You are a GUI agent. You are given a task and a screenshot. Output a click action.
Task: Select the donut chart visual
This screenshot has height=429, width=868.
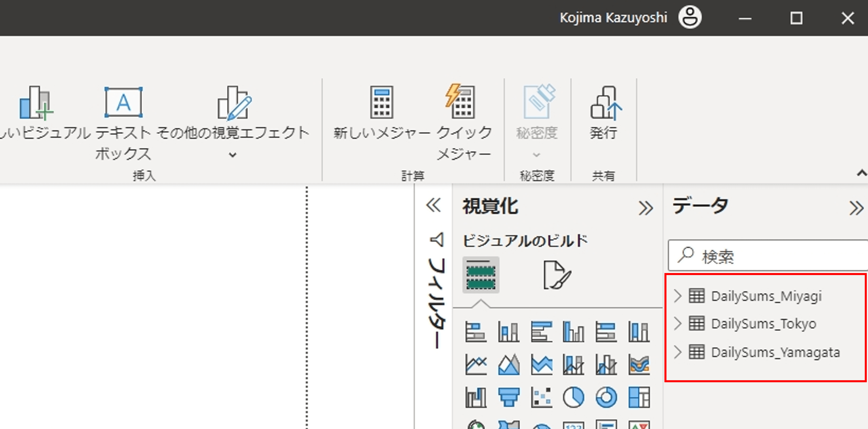tap(606, 397)
